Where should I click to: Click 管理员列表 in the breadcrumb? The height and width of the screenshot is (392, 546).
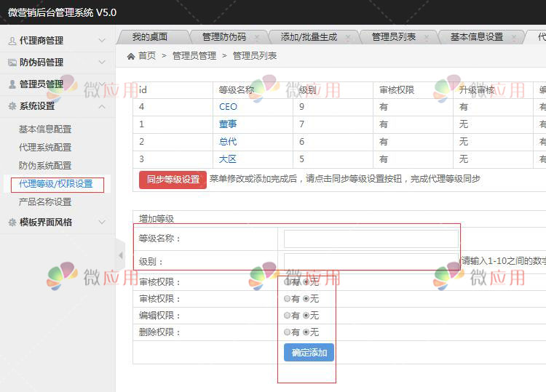pyautogui.click(x=255, y=56)
